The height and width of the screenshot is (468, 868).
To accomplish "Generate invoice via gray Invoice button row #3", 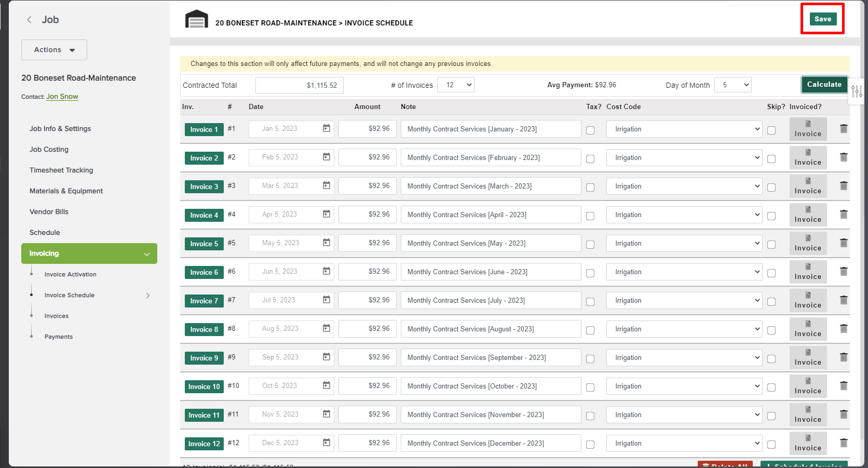I will tap(808, 186).
